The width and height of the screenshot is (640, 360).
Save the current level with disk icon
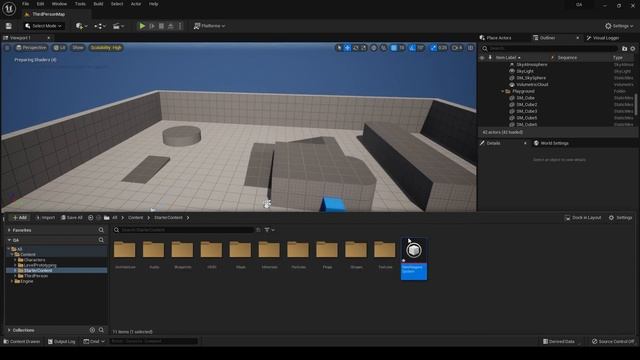(9, 26)
